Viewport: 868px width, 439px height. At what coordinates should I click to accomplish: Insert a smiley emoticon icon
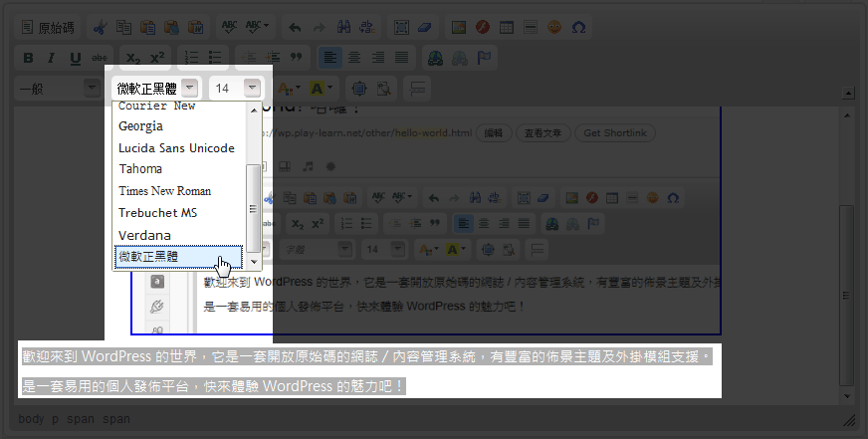click(x=554, y=27)
